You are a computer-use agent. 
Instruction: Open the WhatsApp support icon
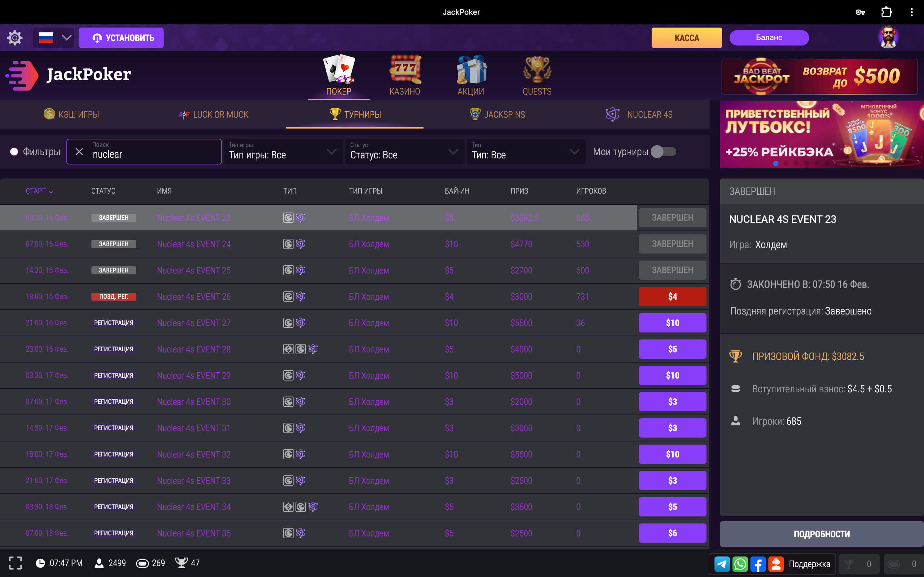point(740,564)
